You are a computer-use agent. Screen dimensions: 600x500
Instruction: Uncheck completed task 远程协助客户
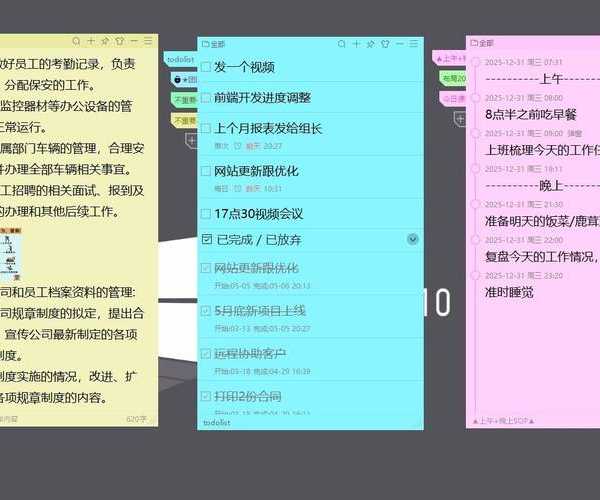(206, 354)
